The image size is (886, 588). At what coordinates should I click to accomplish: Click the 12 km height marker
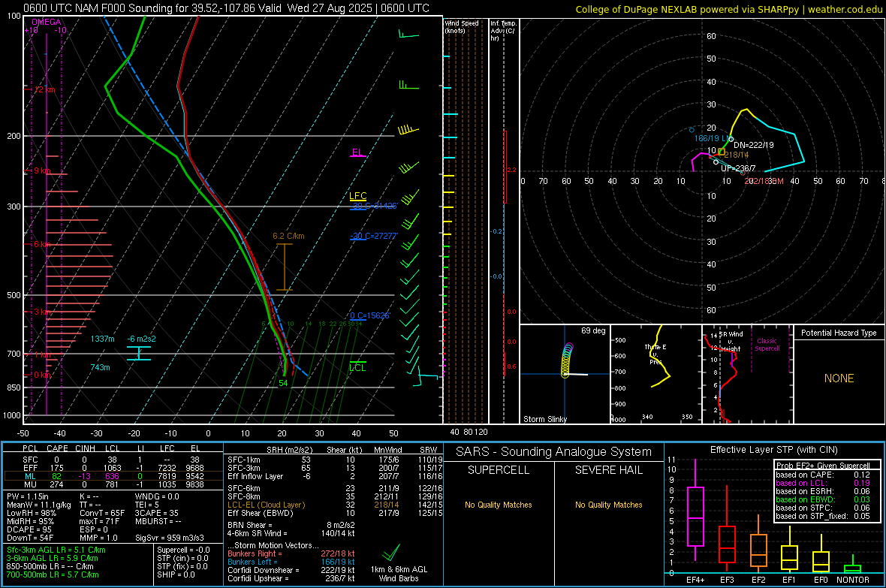(44, 89)
